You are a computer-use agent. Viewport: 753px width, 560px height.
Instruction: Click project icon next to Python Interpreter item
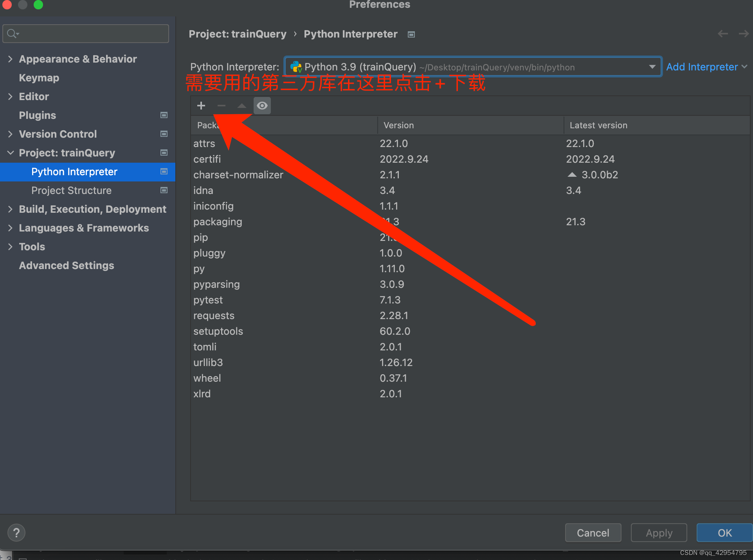point(164,171)
